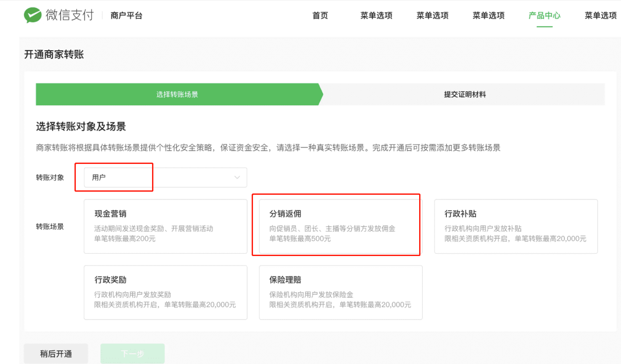Select the 行政奖励 scenario option

pos(165,292)
